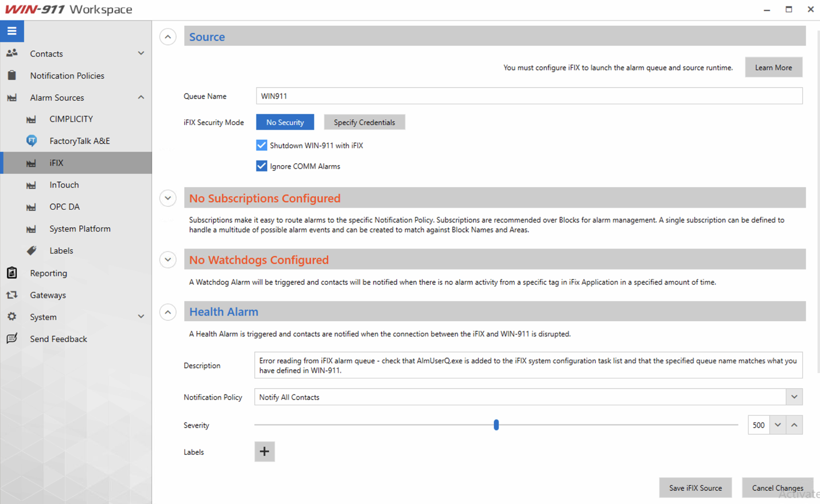The image size is (820, 504).
Task: Click the iFIX source icon
Action: pyautogui.click(x=32, y=163)
